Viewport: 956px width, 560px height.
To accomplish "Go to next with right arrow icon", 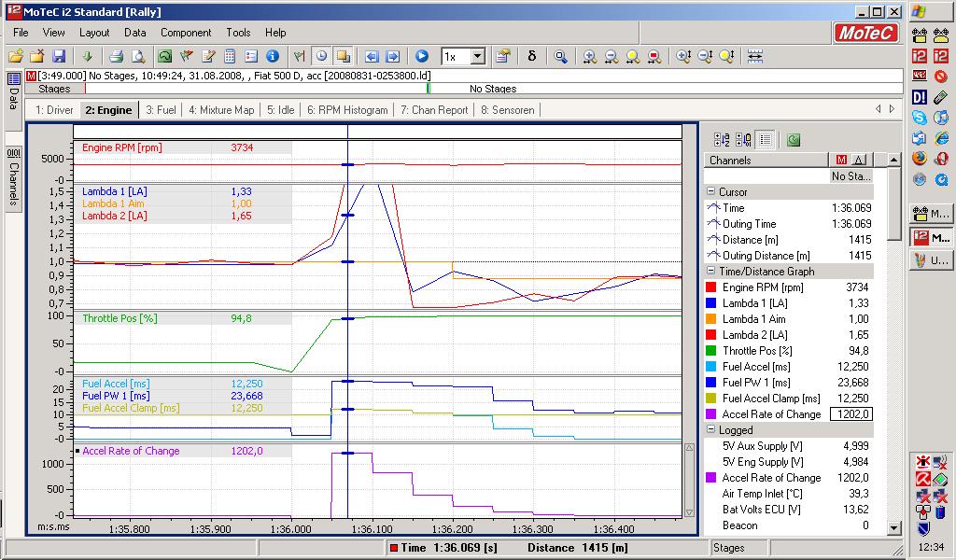I will [393, 57].
